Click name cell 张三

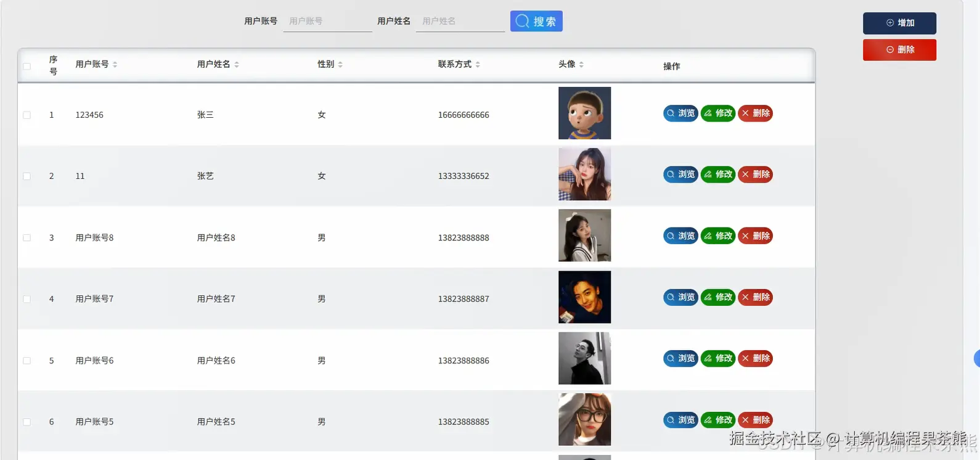pyautogui.click(x=205, y=115)
